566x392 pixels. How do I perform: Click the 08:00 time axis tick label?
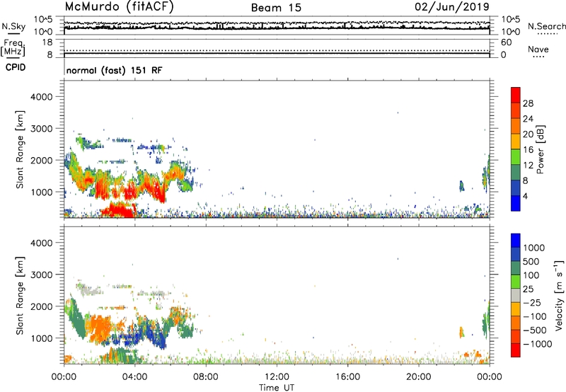(x=206, y=377)
